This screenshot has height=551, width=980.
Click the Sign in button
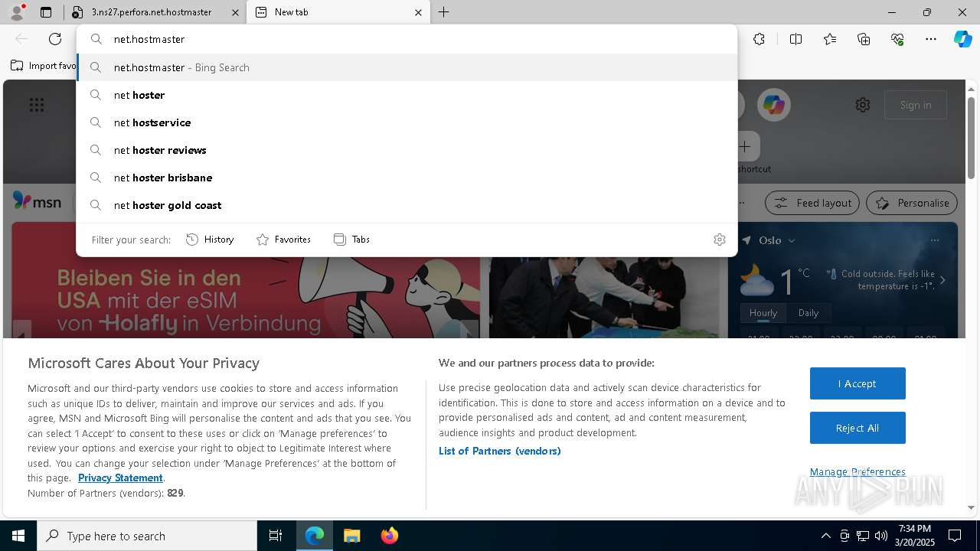click(916, 105)
